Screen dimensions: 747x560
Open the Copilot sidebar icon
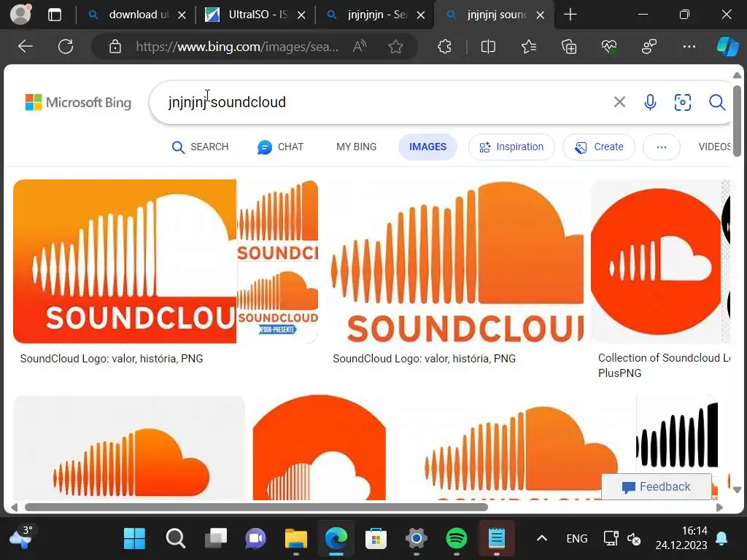click(727, 47)
